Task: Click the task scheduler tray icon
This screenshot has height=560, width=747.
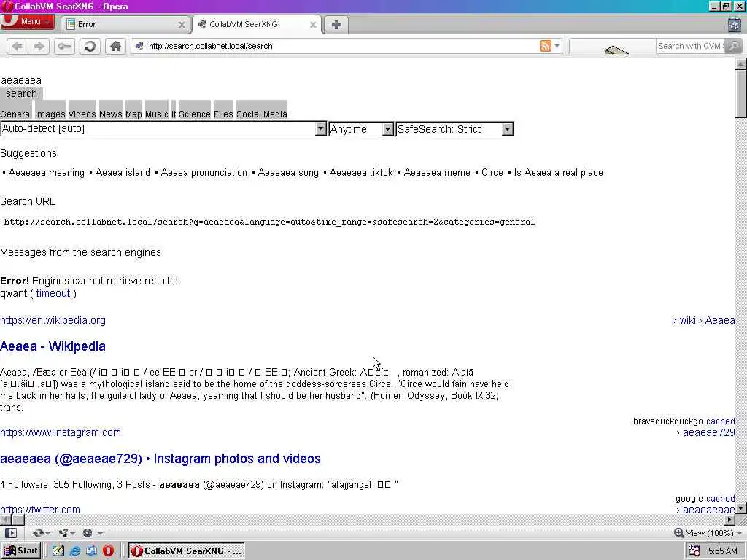Action: [694, 551]
